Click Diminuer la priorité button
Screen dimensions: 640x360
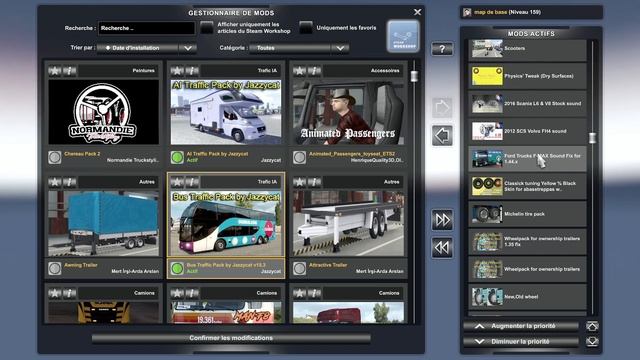click(x=521, y=342)
